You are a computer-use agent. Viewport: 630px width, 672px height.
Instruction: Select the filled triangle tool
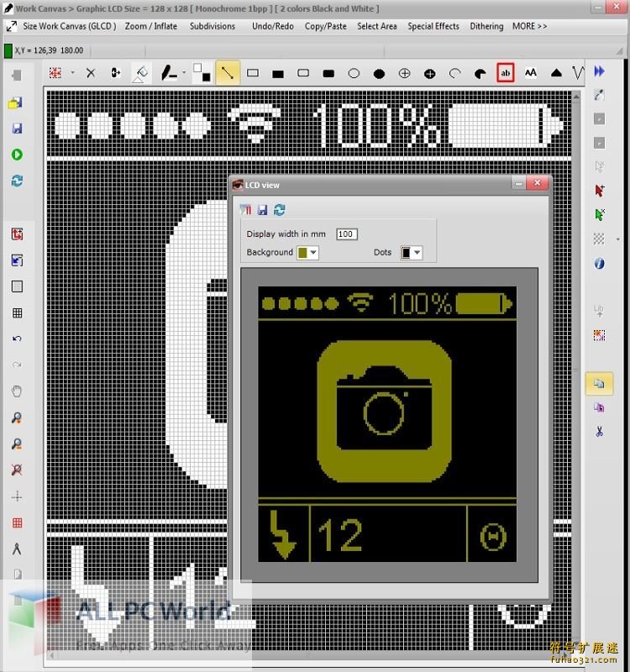pos(556,73)
